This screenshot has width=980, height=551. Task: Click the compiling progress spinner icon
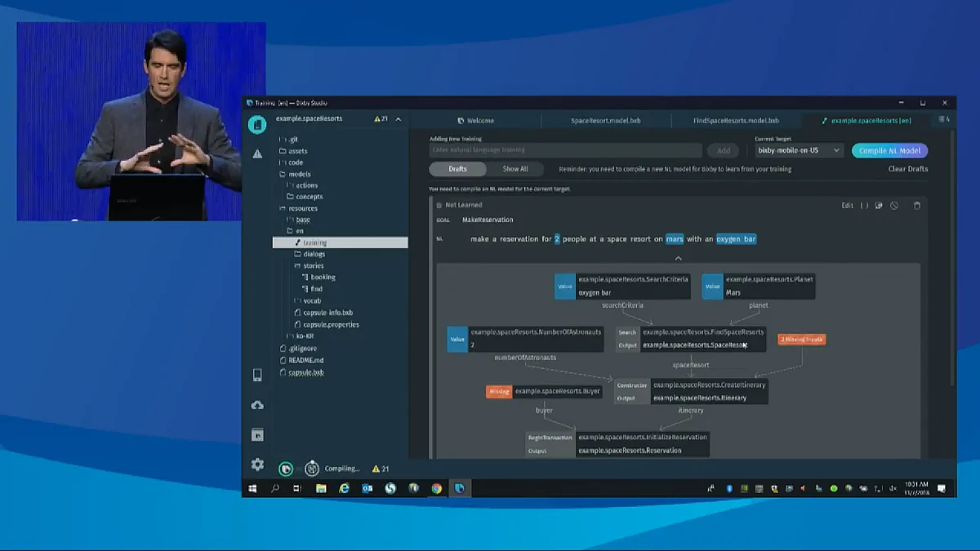(x=312, y=469)
